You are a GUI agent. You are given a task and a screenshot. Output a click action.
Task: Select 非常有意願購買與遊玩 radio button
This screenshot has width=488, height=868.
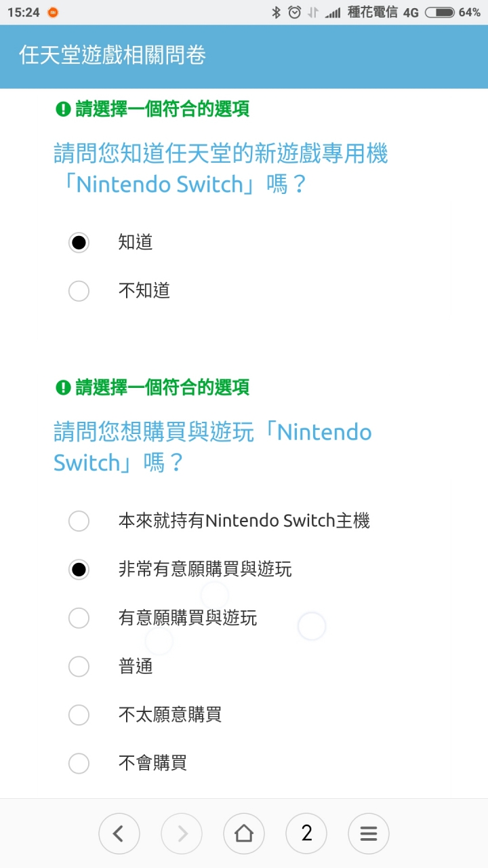click(79, 570)
